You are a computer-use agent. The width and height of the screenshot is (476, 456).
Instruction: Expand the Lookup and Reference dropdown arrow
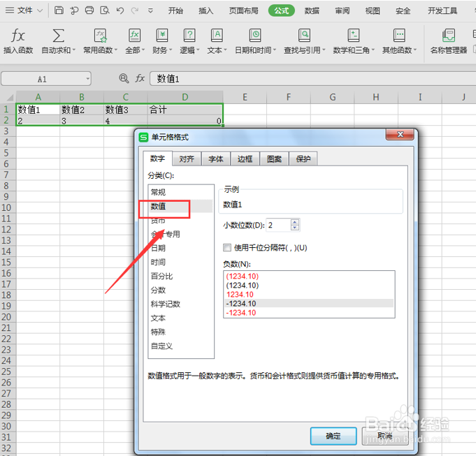pos(324,50)
